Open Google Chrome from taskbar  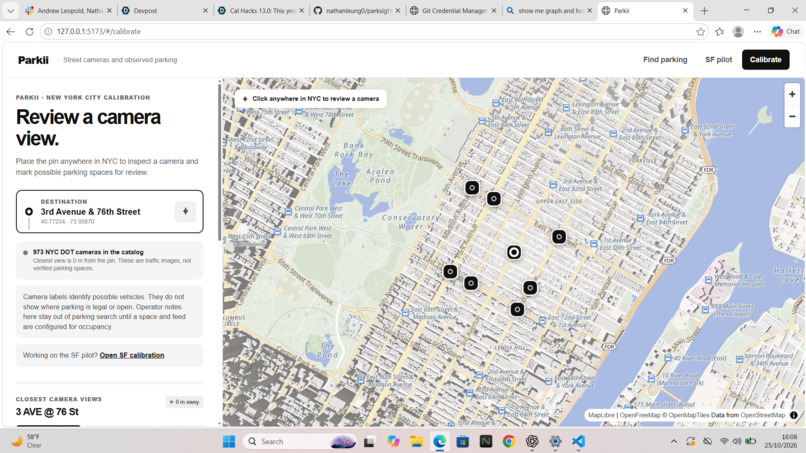click(x=509, y=441)
